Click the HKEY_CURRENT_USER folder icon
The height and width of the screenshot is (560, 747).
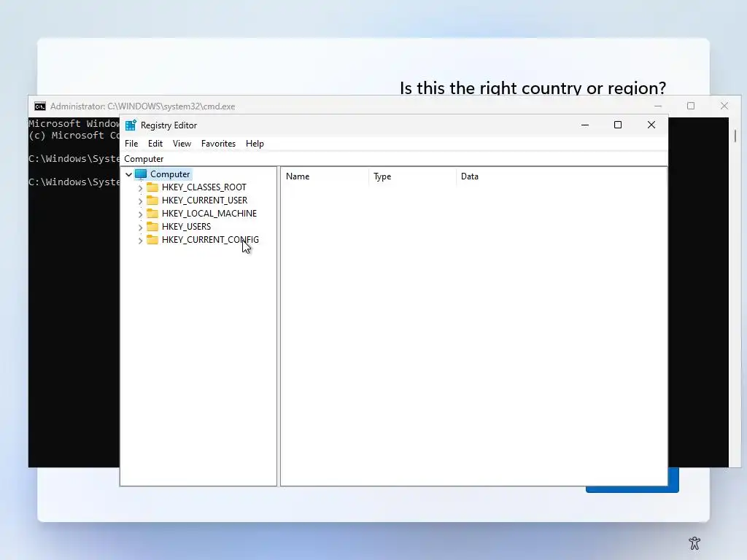(152, 200)
